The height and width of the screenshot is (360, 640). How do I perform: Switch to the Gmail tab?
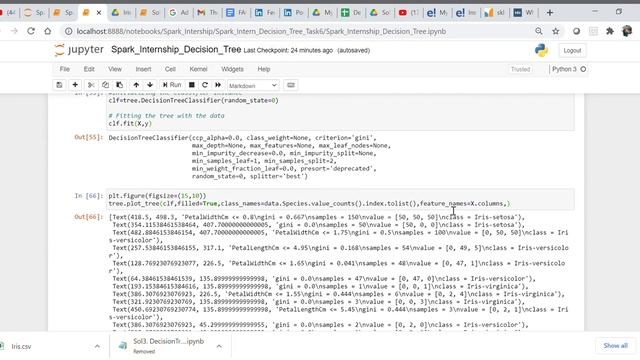click(207, 13)
